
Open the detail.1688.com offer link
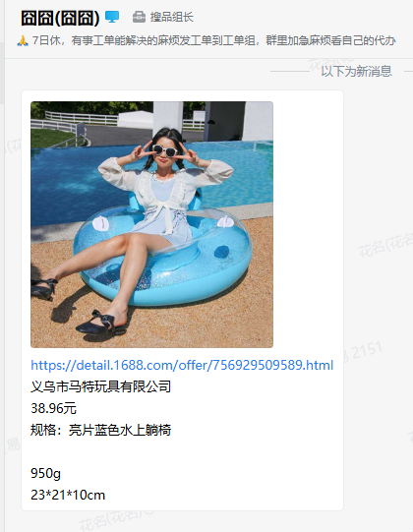[x=182, y=365]
